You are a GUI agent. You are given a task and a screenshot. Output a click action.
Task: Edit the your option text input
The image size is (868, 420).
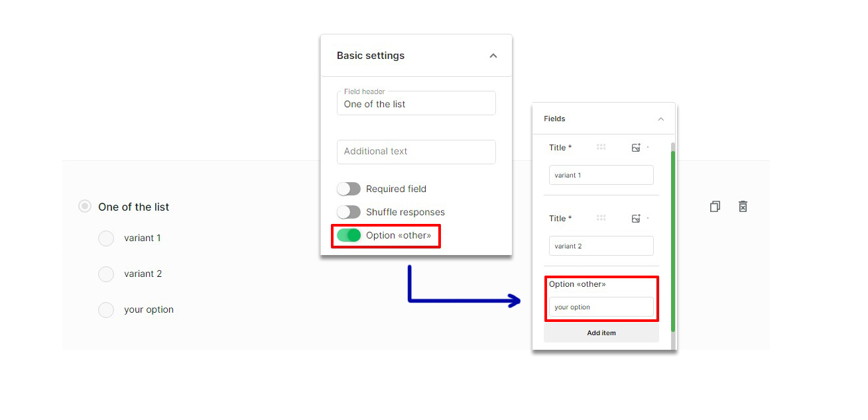[x=601, y=307]
